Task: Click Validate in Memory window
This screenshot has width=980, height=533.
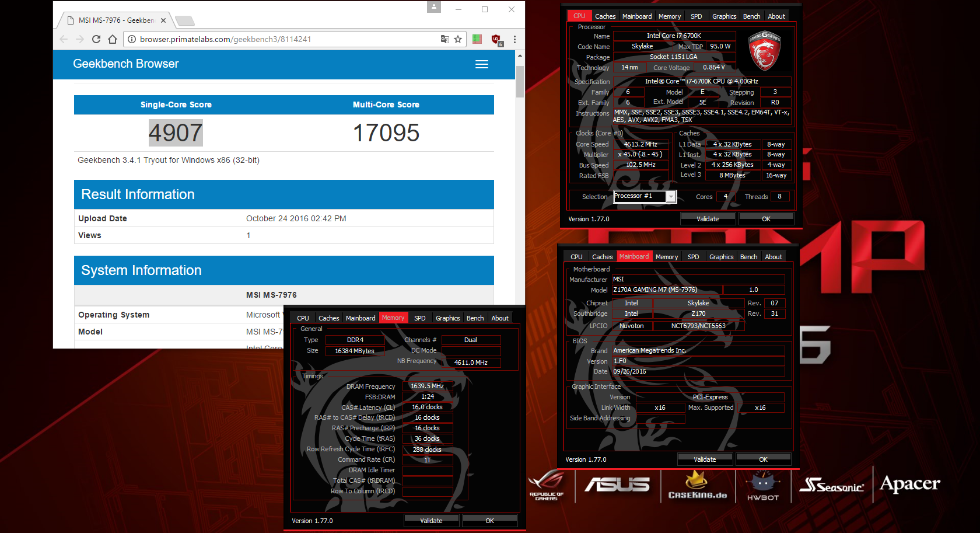Action: click(x=431, y=521)
